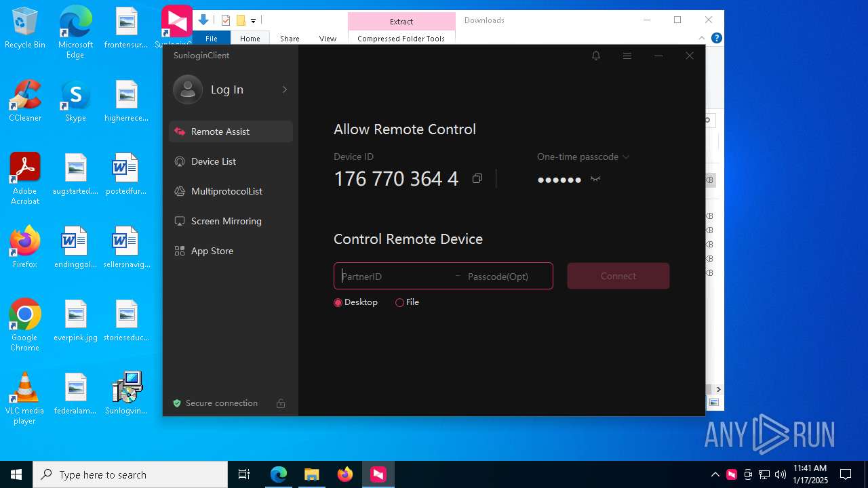Image resolution: width=868 pixels, height=488 pixels.
Task: Open the Windows Start menu
Action: tap(16, 474)
